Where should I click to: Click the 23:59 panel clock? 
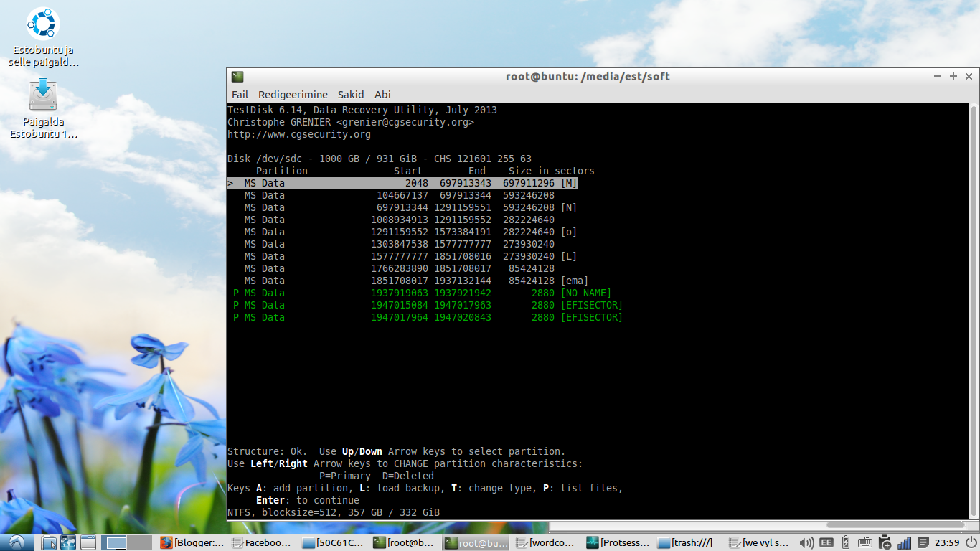[948, 542]
